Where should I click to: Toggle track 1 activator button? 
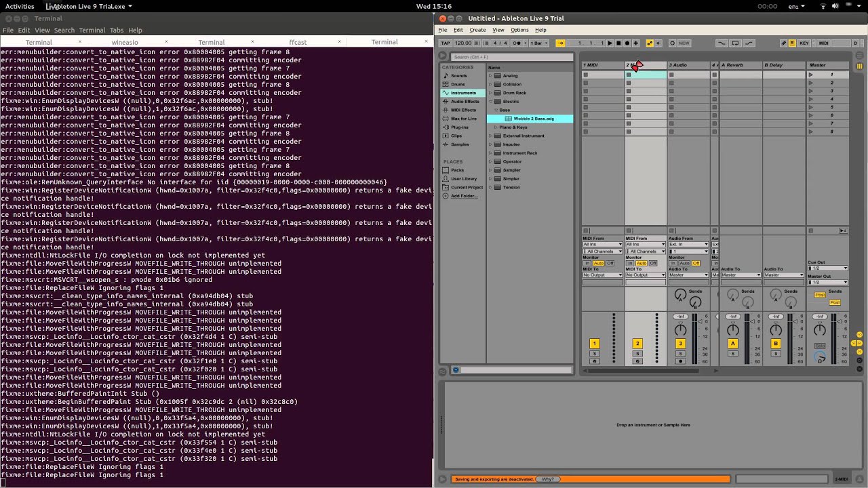(x=594, y=344)
